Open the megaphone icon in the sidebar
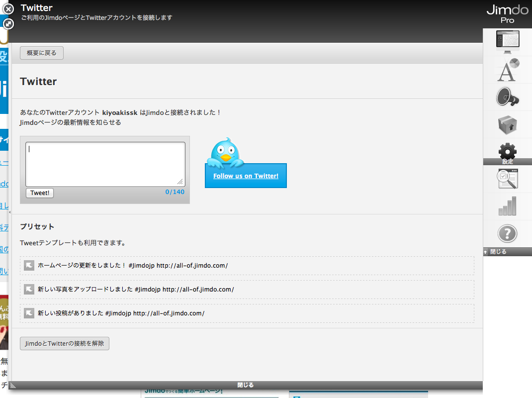This screenshot has width=532, height=398. tap(508, 97)
